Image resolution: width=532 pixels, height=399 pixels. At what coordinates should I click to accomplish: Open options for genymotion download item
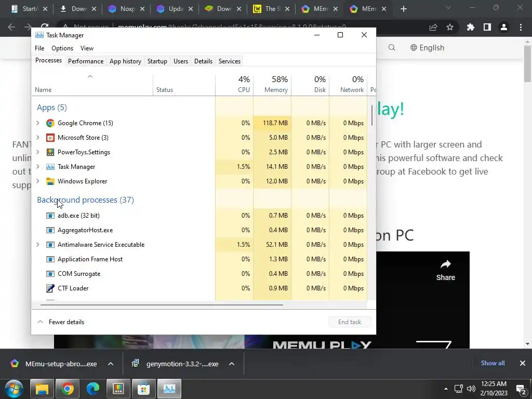[x=232, y=364]
